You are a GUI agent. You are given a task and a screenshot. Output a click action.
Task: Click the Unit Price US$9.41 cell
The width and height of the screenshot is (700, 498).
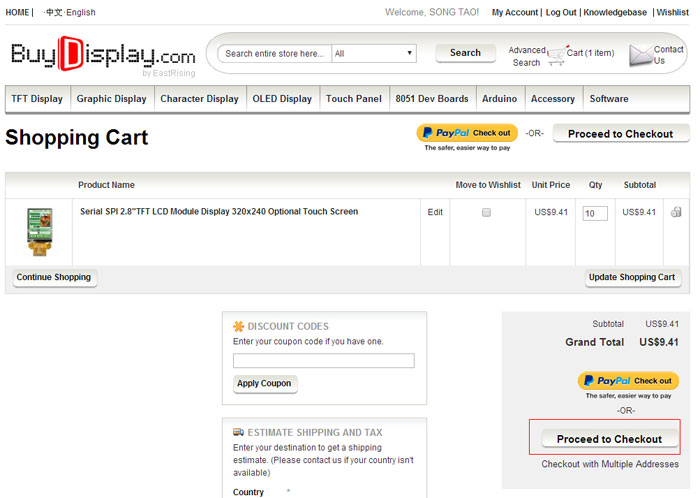point(551,212)
